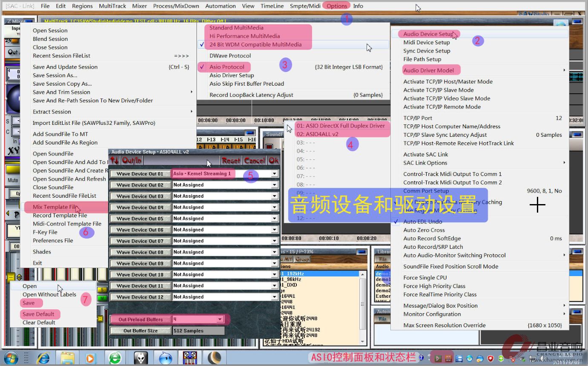The image size is (588, 366).
Task: Open Wave Device Out 12 dropdown arrow
Action: tap(275, 297)
